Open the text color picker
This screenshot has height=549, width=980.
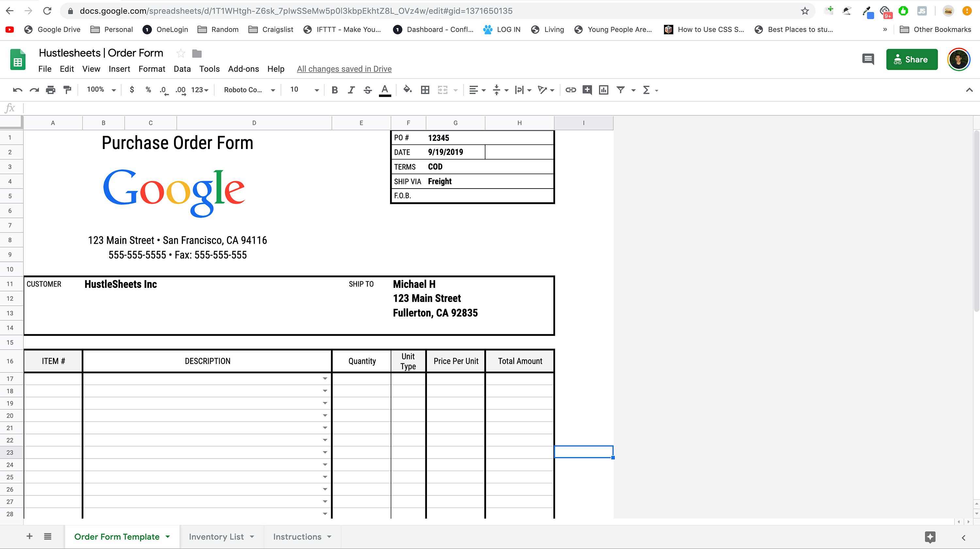tap(384, 91)
